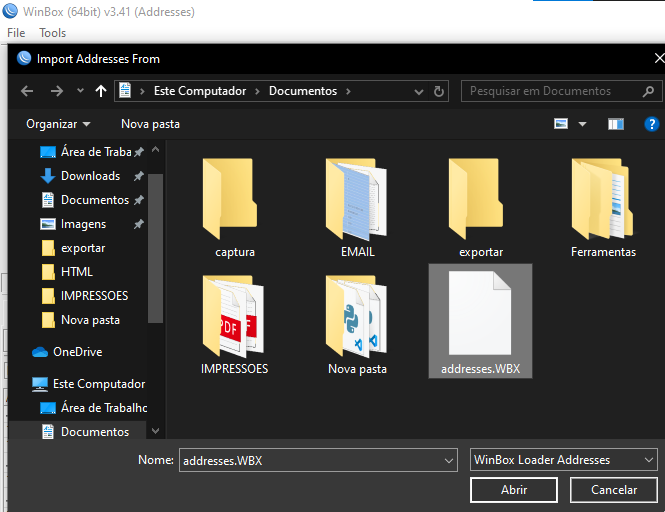Expand chevron after Documentos in path
Viewport: 665px width, 512px height.
348,91
